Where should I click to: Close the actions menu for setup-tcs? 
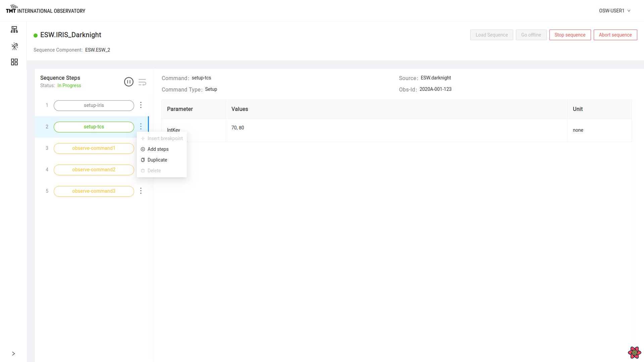click(141, 126)
